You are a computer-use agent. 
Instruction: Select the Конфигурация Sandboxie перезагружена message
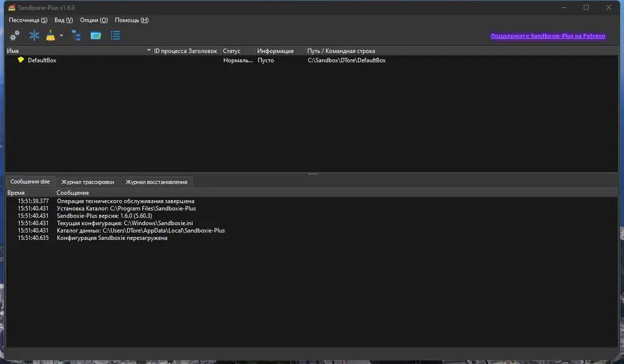(112, 238)
